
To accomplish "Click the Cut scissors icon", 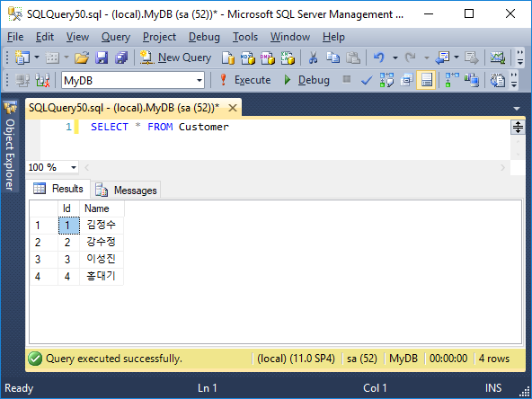I will coord(313,58).
